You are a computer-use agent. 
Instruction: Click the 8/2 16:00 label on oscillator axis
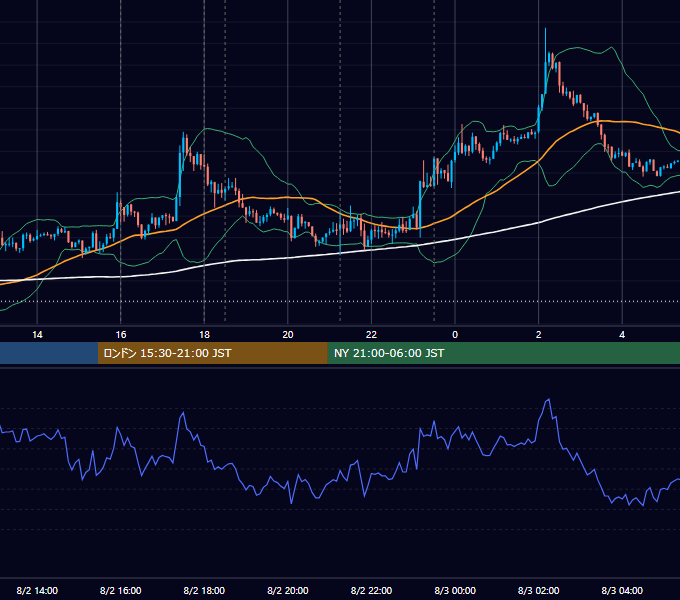pyautogui.click(x=121, y=590)
